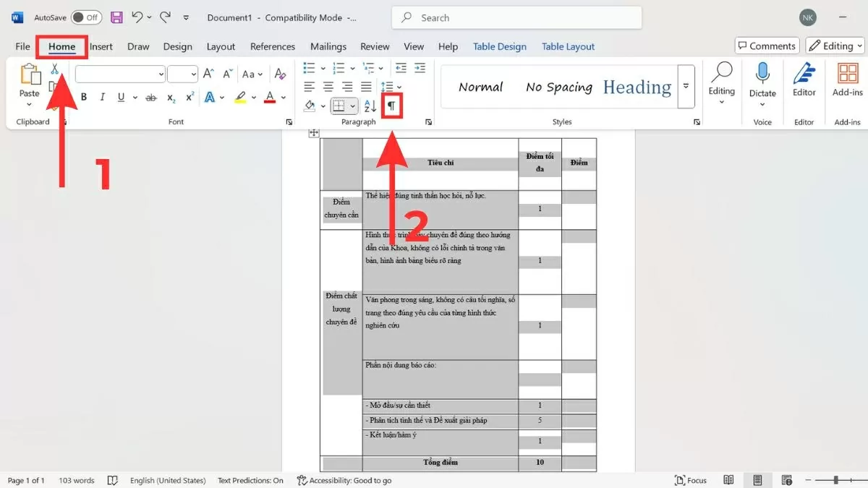This screenshot has height=488, width=868.
Task: Expand the Font Color dropdown arrow
Action: [x=283, y=96]
